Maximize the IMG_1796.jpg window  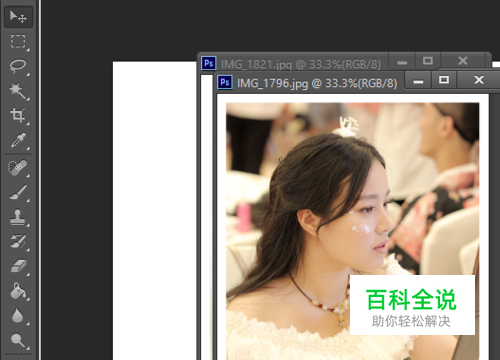click(x=444, y=80)
